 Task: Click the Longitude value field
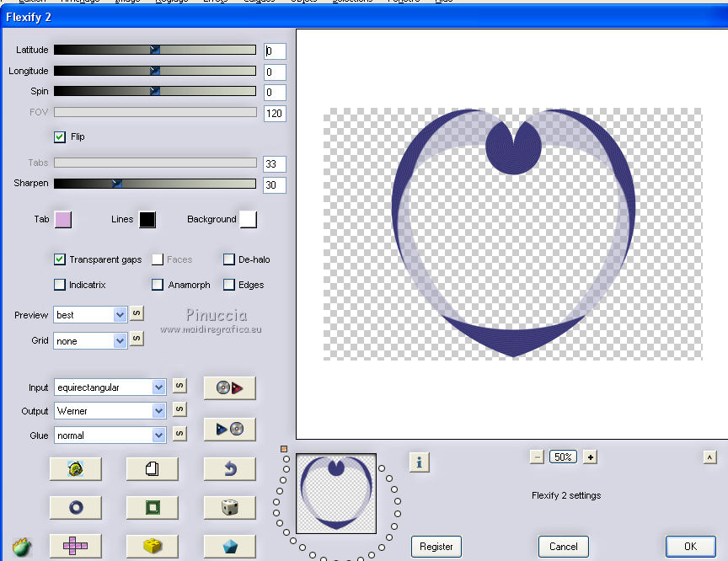click(x=275, y=72)
